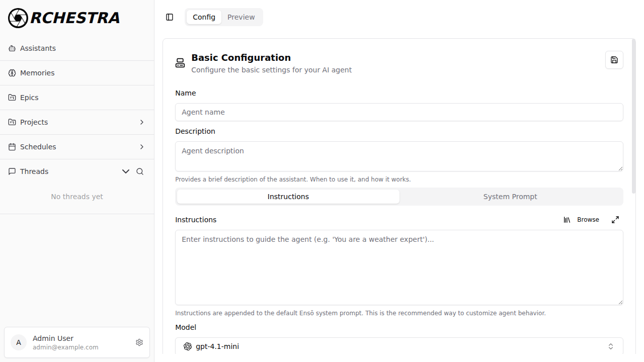
Task: Open Memories in the sidebar
Action: [77, 73]
